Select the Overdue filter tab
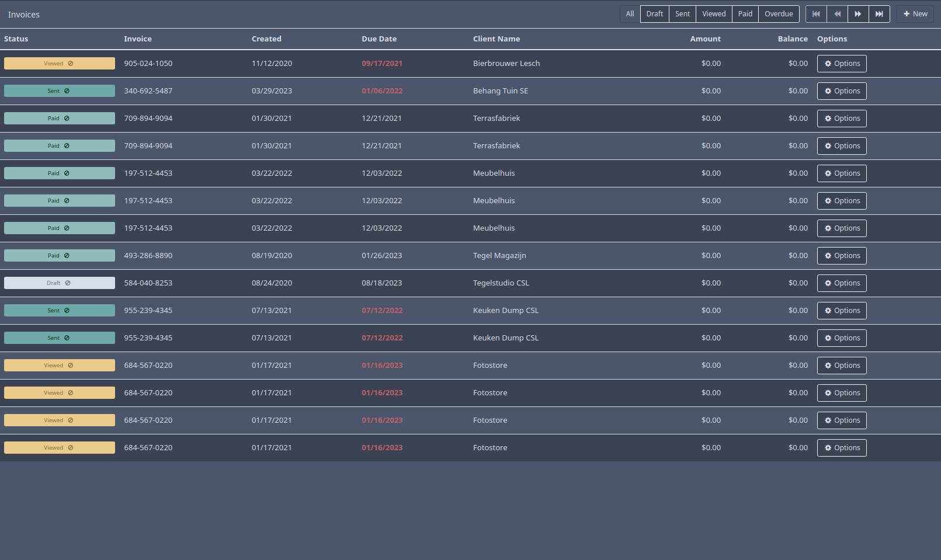941x560 pixels. (779, 13)
